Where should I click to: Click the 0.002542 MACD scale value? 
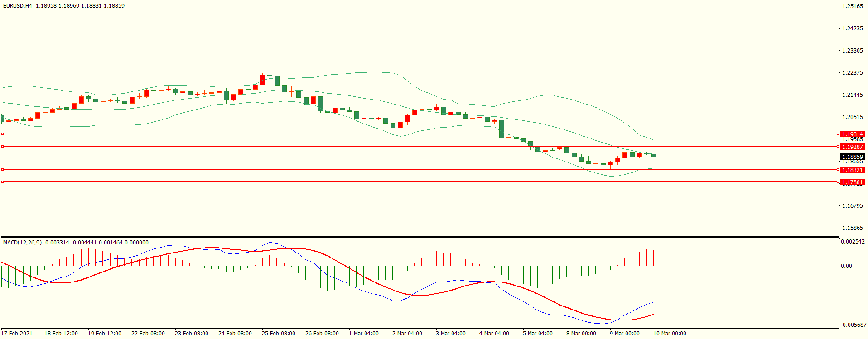853,242
